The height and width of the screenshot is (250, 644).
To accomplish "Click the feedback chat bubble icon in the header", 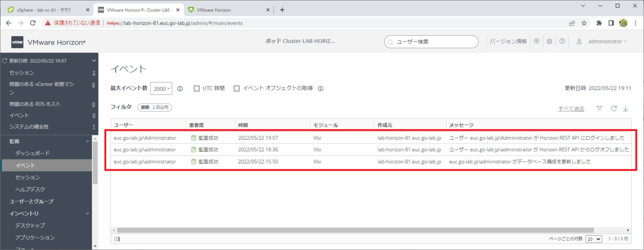I will coord(536,41).
